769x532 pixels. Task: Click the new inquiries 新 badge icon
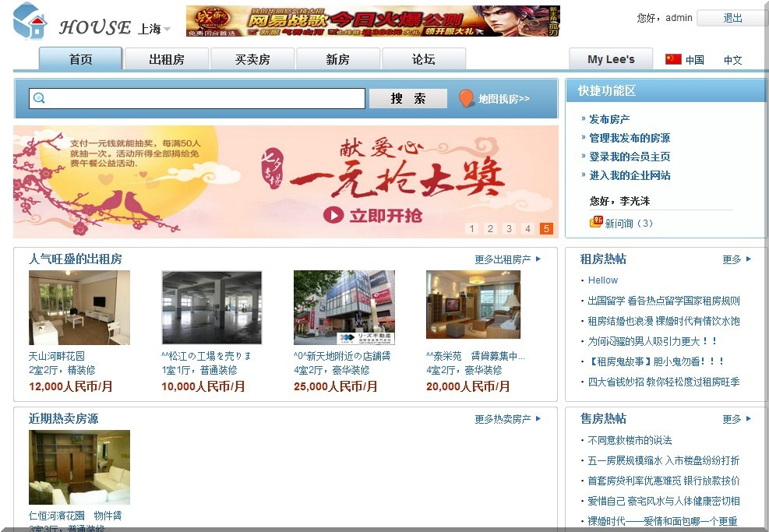tap(596, 223)
